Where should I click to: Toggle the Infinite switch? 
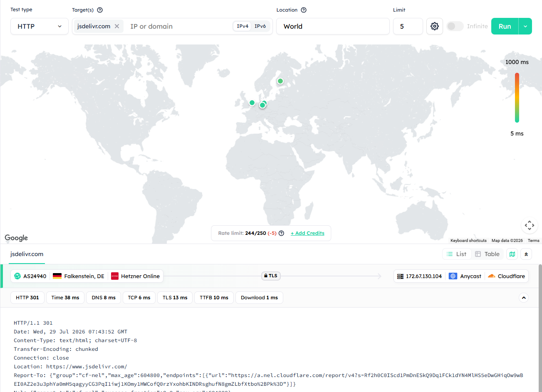pos(455,26)
